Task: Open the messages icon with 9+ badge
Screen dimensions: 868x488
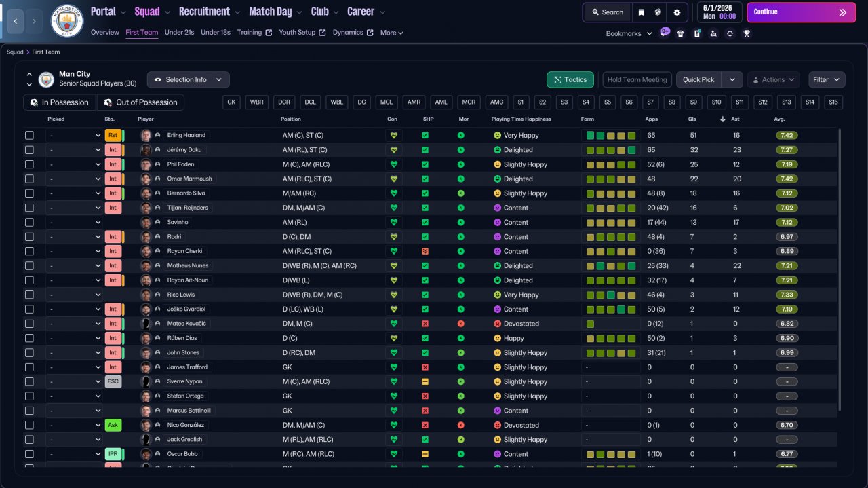Action: (665, 33)
